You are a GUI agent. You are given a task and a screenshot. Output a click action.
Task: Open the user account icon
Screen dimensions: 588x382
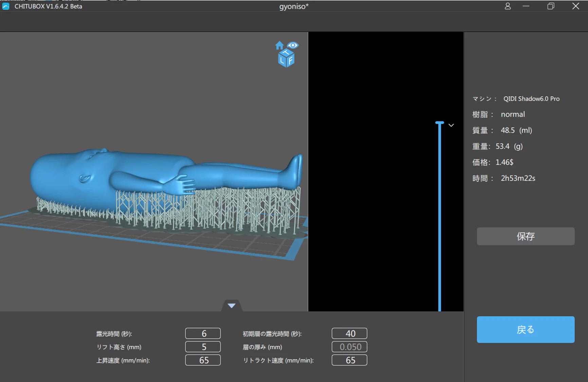click(508, 6)
